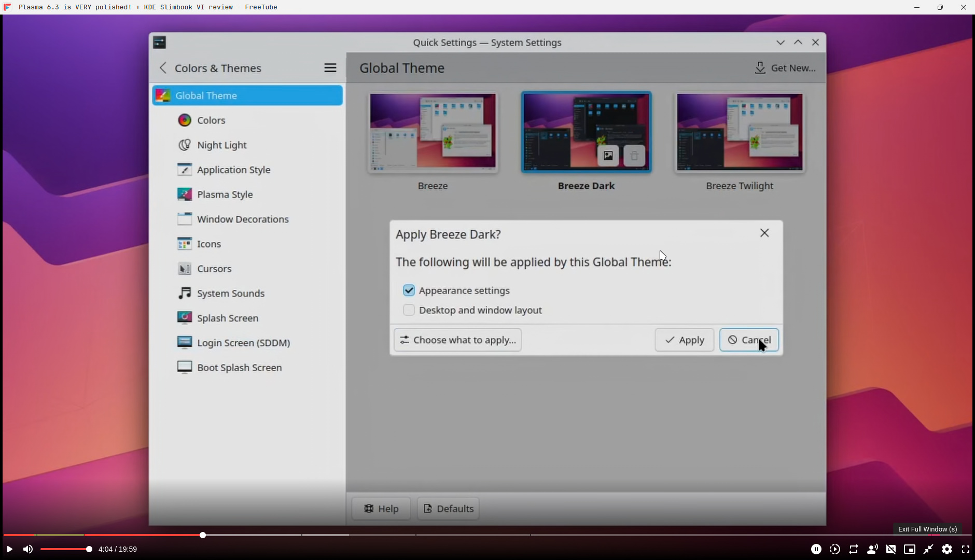Click the System Settings up-chevron maximize button
The width and height of the screenshot is (975, 560).
pos(798,43)
